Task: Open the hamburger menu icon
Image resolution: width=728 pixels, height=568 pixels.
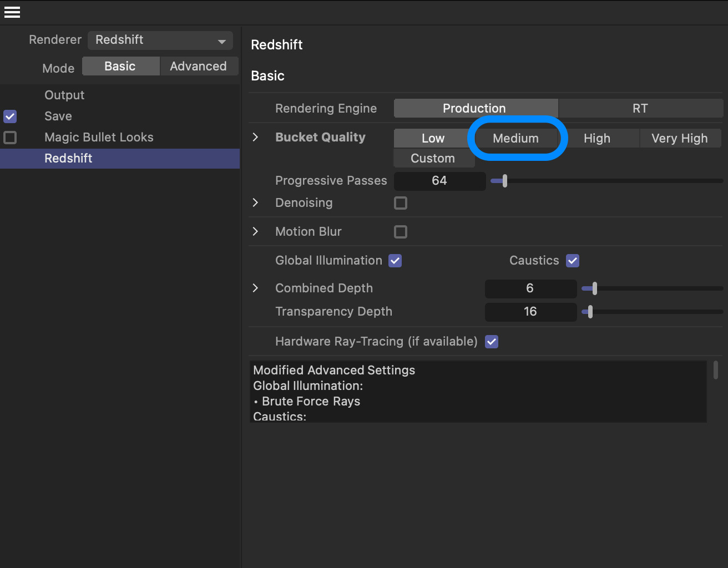Action: [12, 12]
